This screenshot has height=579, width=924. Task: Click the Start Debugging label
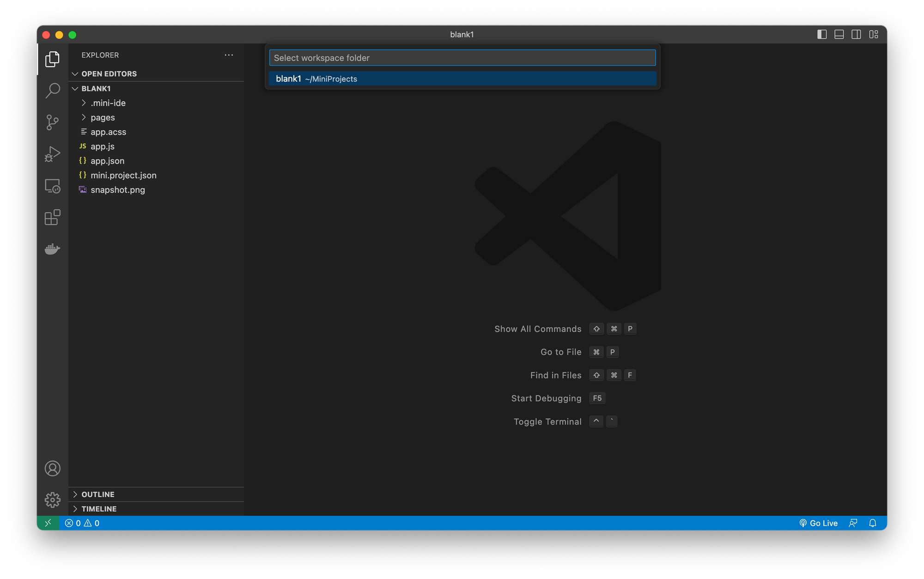coord(546,398)
